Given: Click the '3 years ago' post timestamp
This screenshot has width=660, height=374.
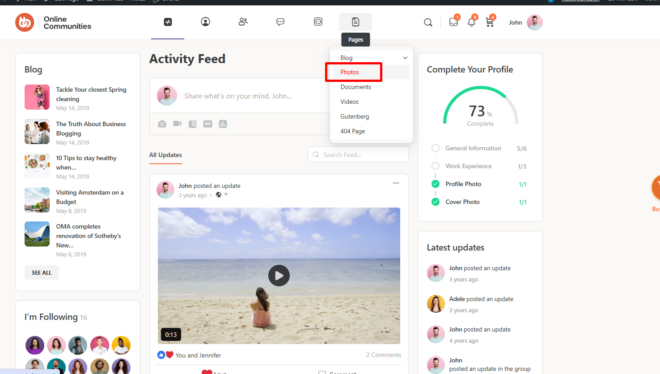Looking at the screenshot, I should point(192,195).
